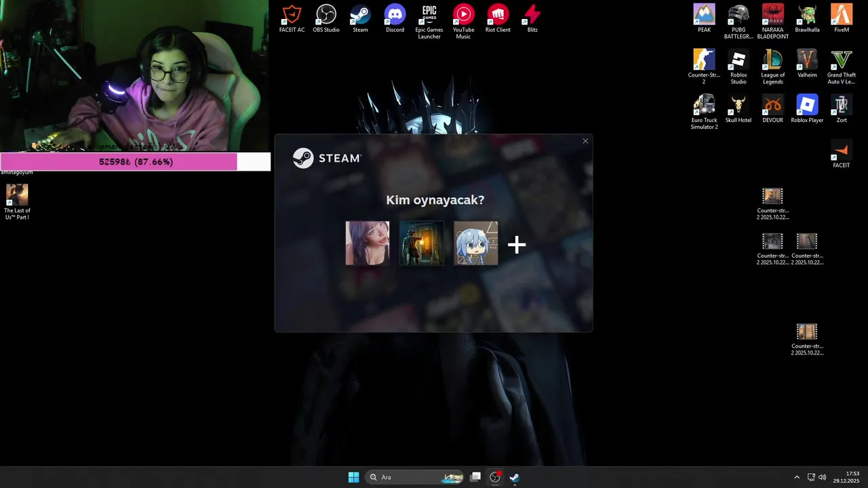Select Skull Hotel desktop shortcut

[x=738, y=109]
